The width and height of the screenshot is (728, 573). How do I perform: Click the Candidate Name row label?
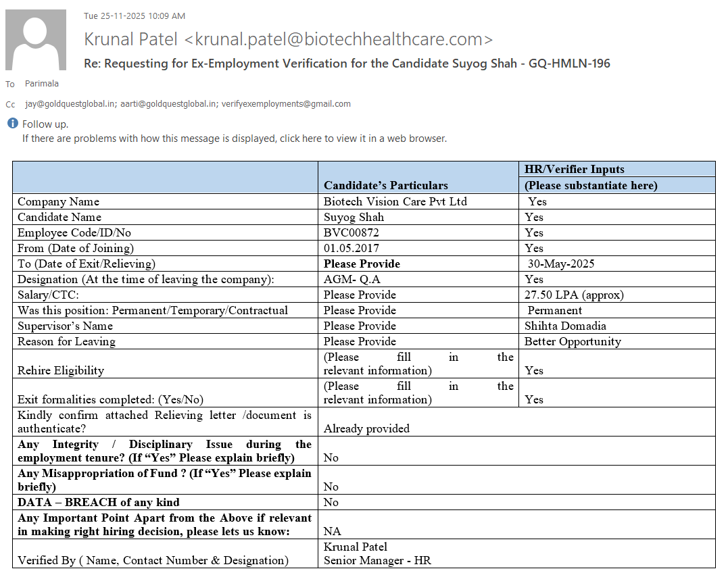pyautogui.click(x=59, y=217)
